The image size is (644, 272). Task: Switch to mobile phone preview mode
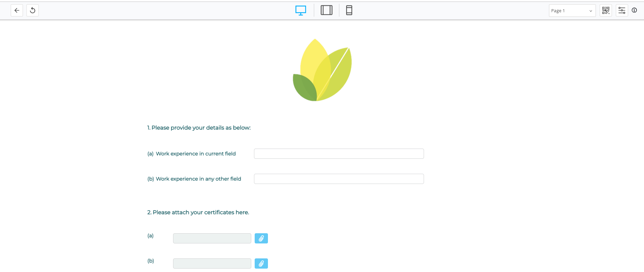349,11
